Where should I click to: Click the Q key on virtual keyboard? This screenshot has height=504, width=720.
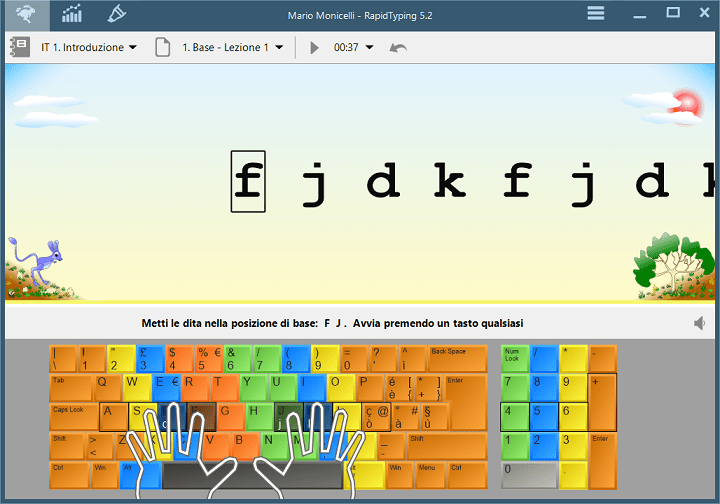point(107,387)
